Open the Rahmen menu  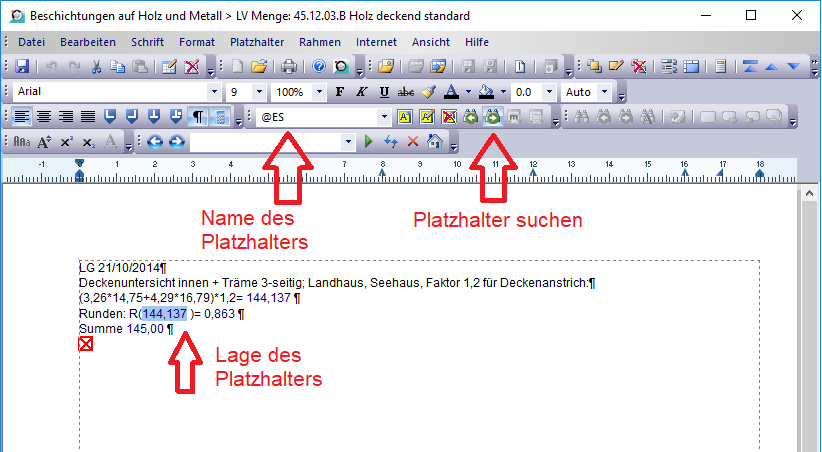320,42
